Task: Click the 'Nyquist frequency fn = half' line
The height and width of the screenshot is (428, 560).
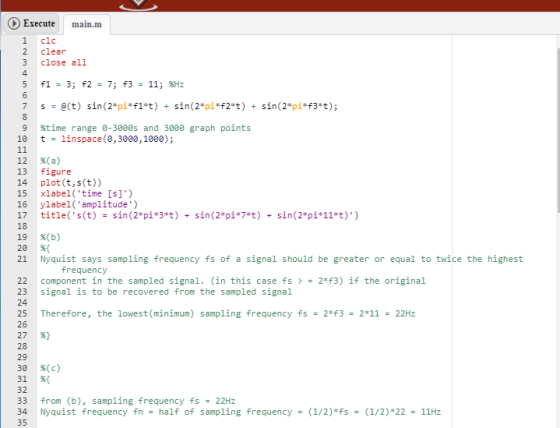Action: pos(240,412)
